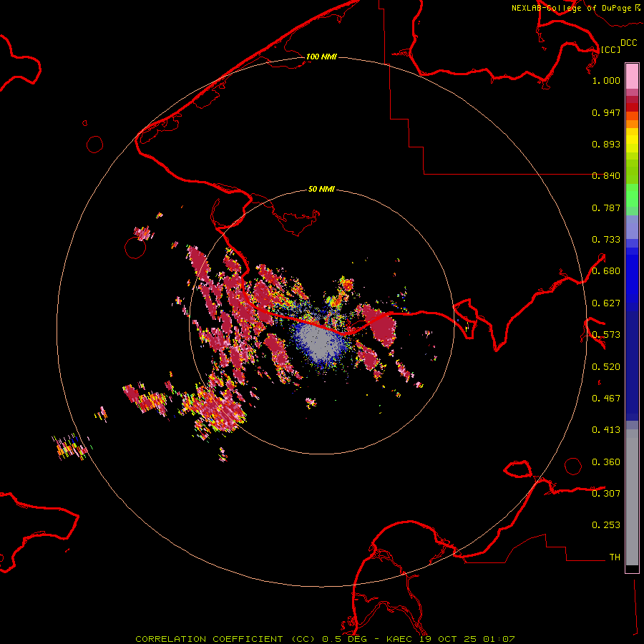Select the 0.413 scale value
Image resolution: width=644 pixels, height=644 pixels.
(x=606, y=430)
